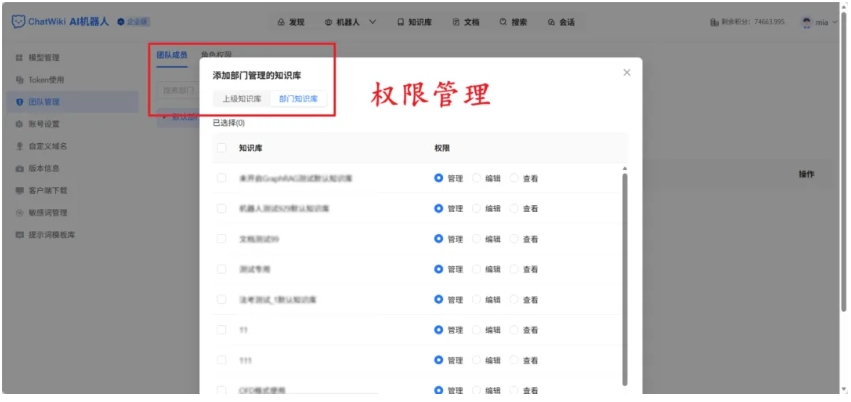Click the ChatWiki cat-face logo
Viewport: 851px width, 402px height.
click(x=18, y=22)
